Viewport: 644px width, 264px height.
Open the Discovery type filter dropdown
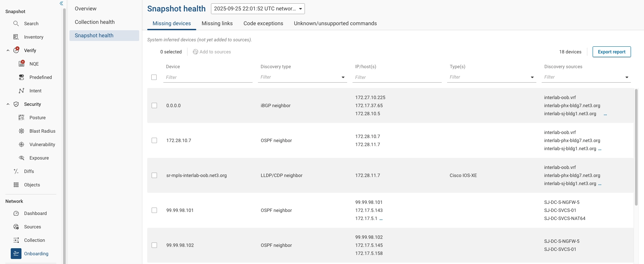[342, 77]
